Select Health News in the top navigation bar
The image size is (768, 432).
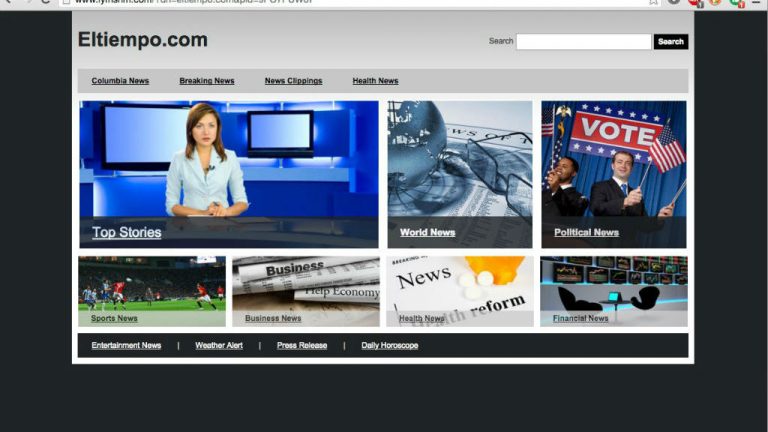[x=375, y=81]
